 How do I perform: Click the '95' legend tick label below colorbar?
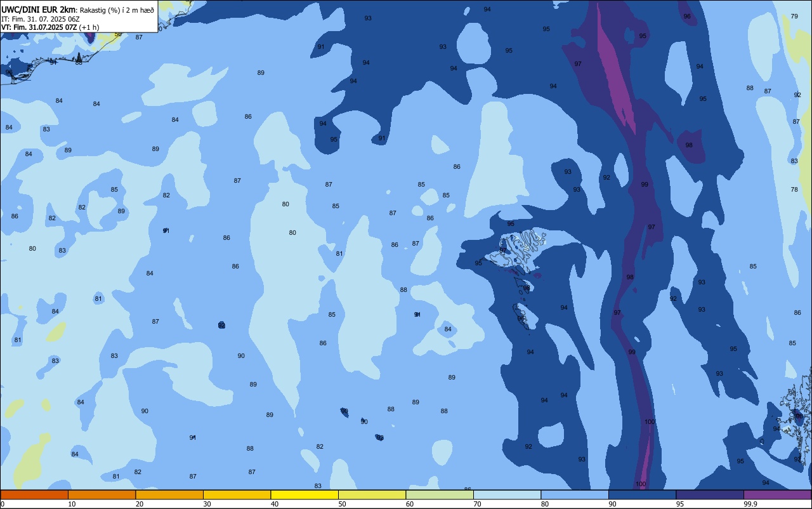click(680, 504)
